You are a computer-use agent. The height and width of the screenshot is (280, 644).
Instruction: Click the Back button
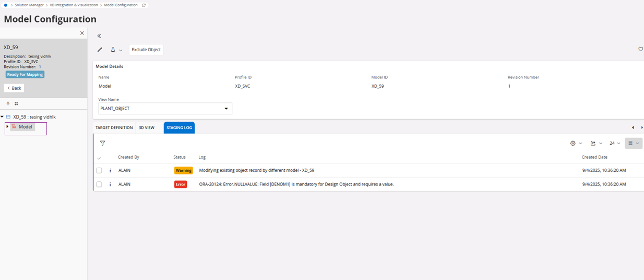14,88
